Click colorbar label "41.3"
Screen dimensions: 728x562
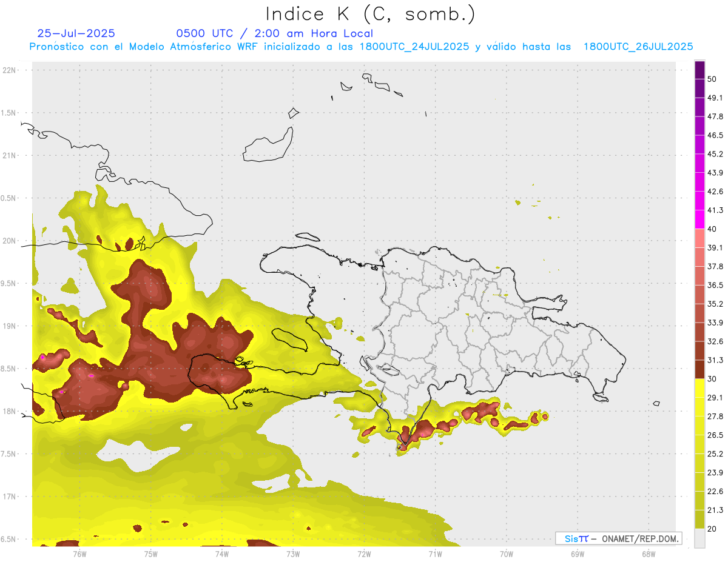[715, 210]
